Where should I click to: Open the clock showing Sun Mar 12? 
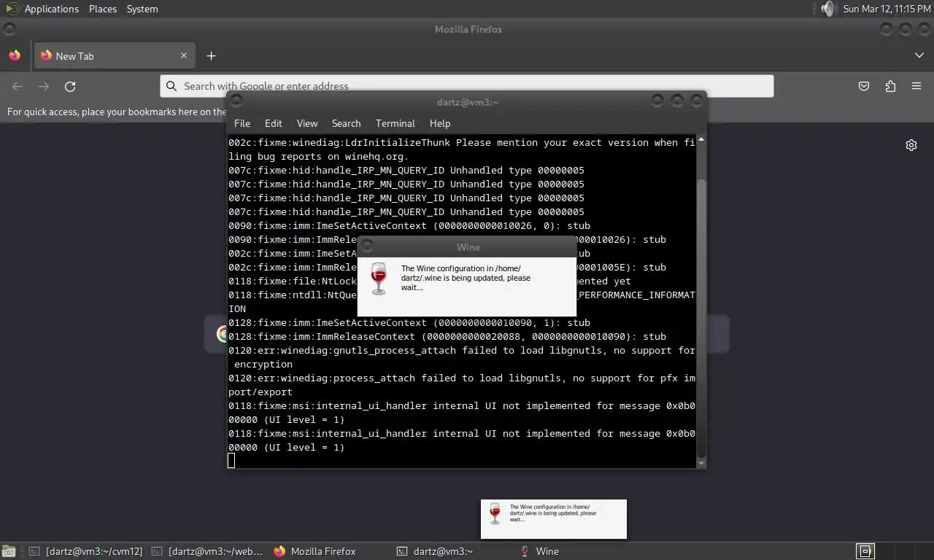tap(887, 9)
